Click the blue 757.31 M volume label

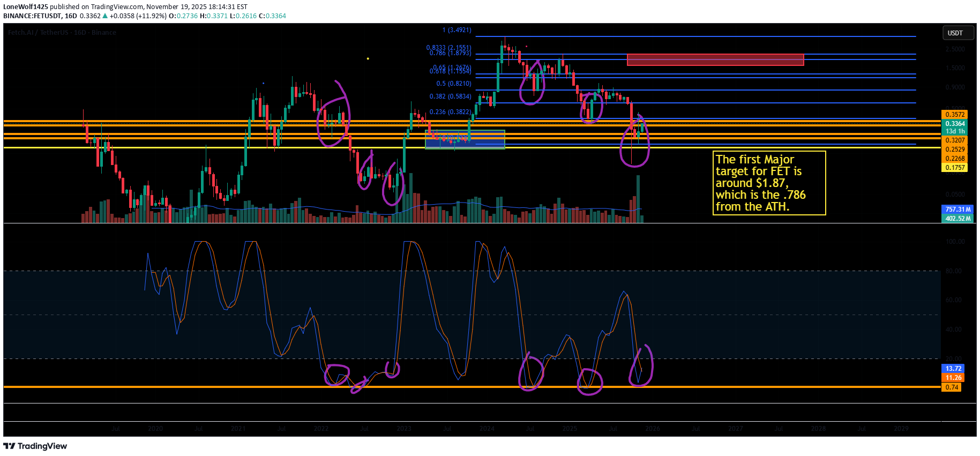coord(958,210)
